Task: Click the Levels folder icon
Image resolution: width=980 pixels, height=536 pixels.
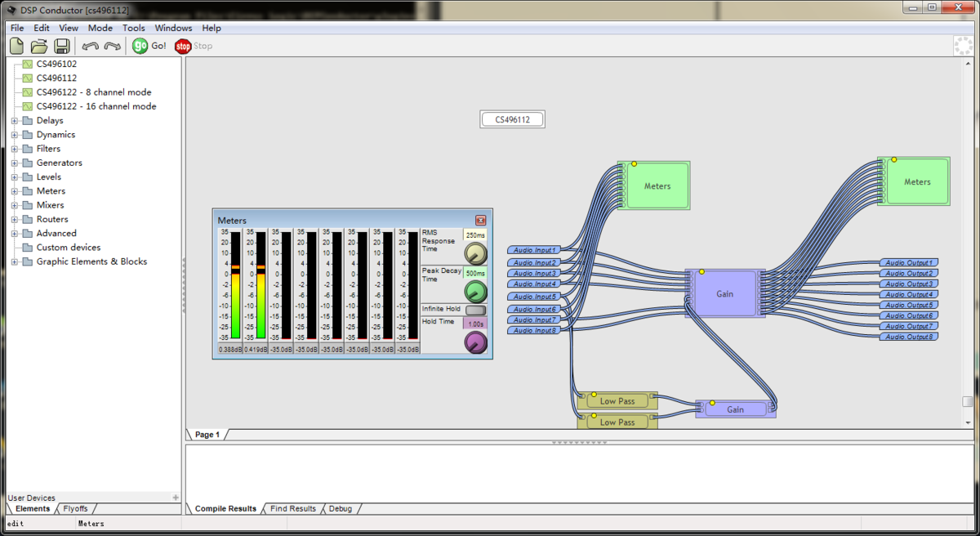Action: tap(28, 176)
